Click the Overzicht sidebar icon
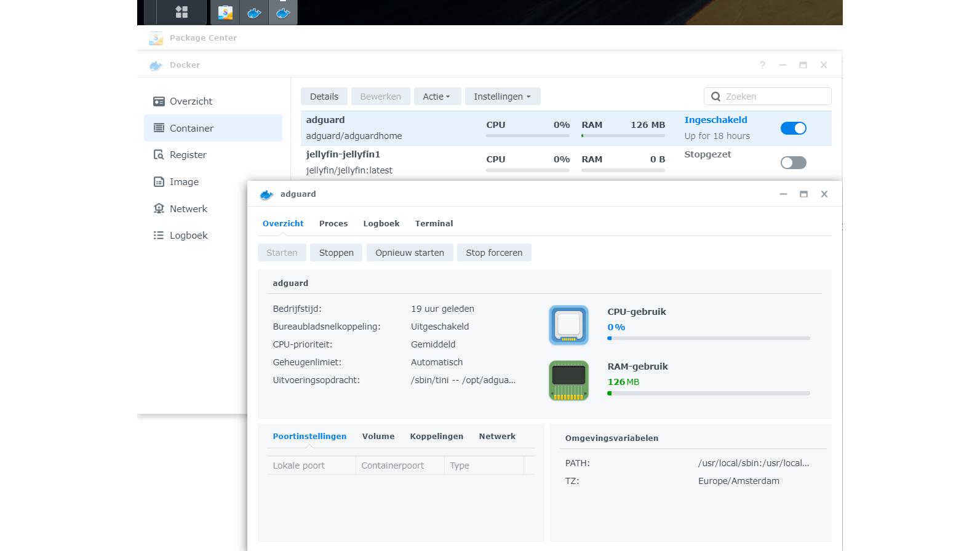Viewport: 980px width, 551px height. 159,101
